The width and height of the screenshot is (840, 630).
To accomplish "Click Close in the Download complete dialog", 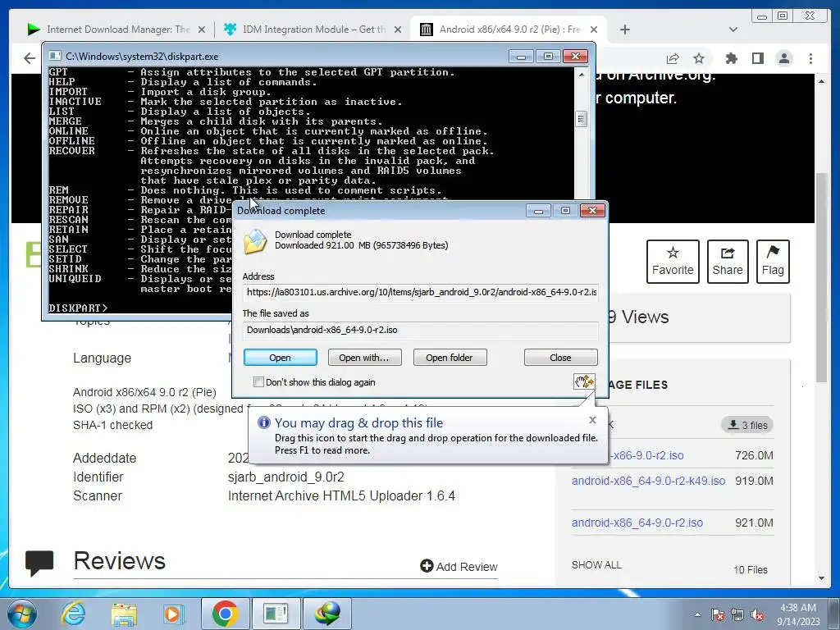I will coord(560,358).
